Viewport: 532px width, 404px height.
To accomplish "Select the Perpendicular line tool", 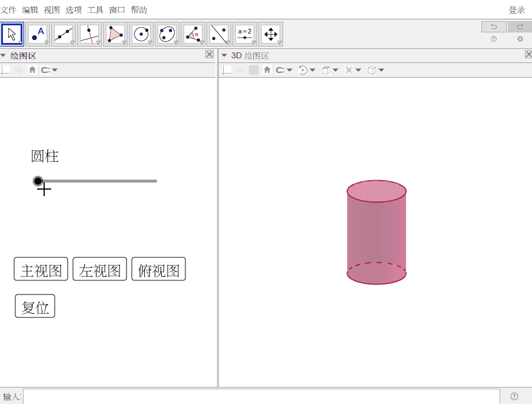I will click(89, 34).
